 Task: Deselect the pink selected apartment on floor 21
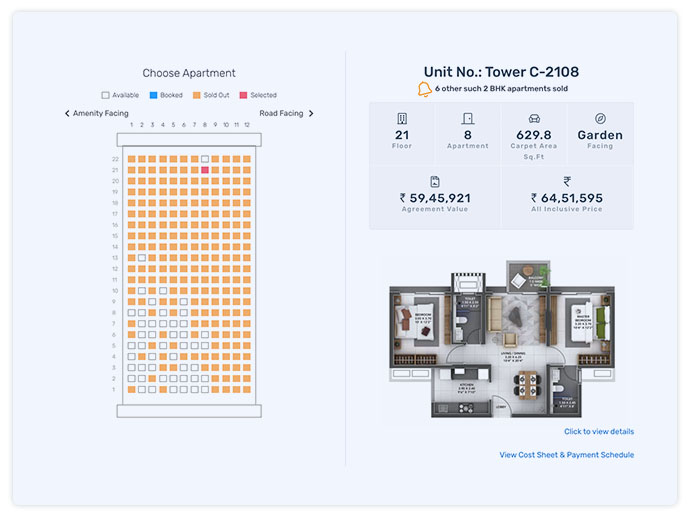[x=205, y=170]
